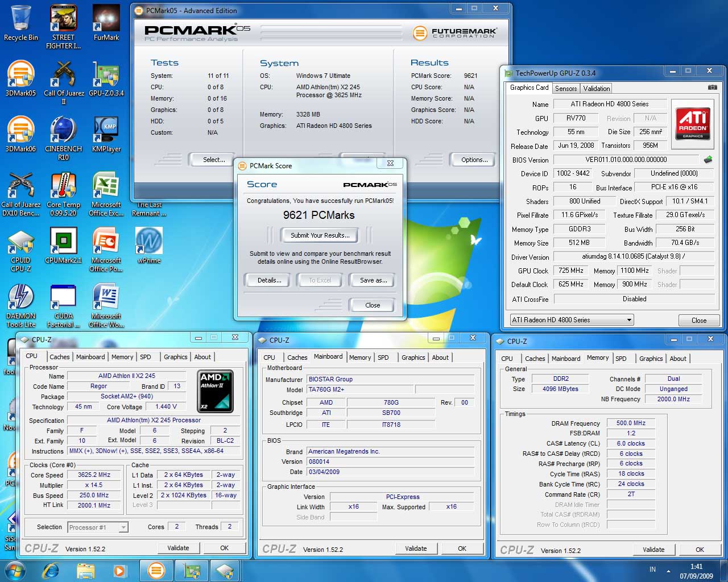Open 3DMark06 desktop shortcut

[21, 134]
